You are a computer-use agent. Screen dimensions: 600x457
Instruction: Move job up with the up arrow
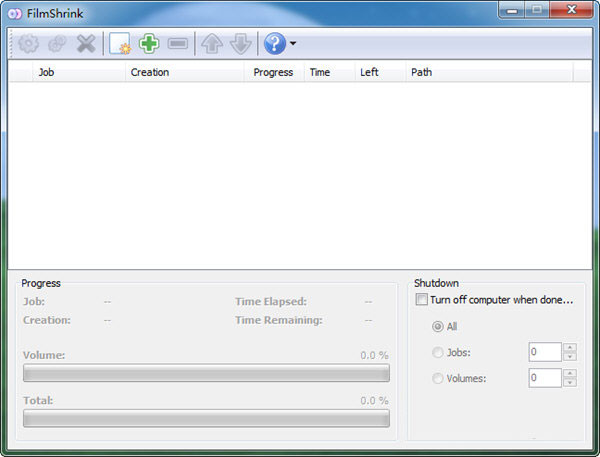pyautogui.click(x=212, y=44)
